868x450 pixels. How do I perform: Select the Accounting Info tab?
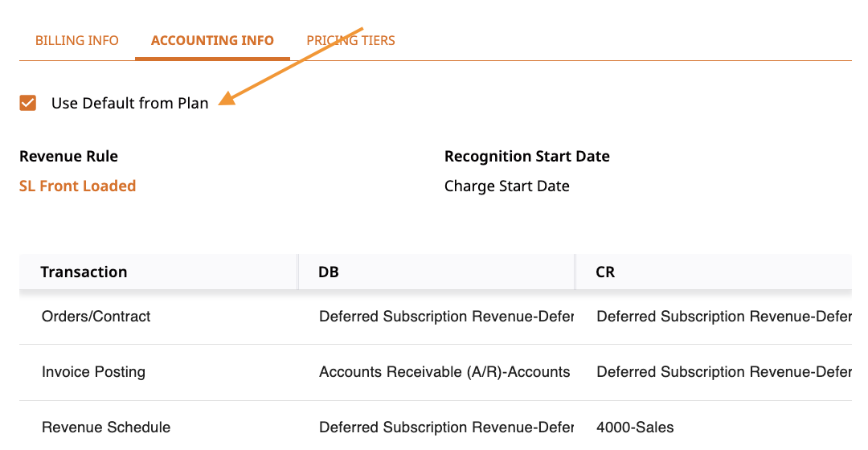coord(212,40)
